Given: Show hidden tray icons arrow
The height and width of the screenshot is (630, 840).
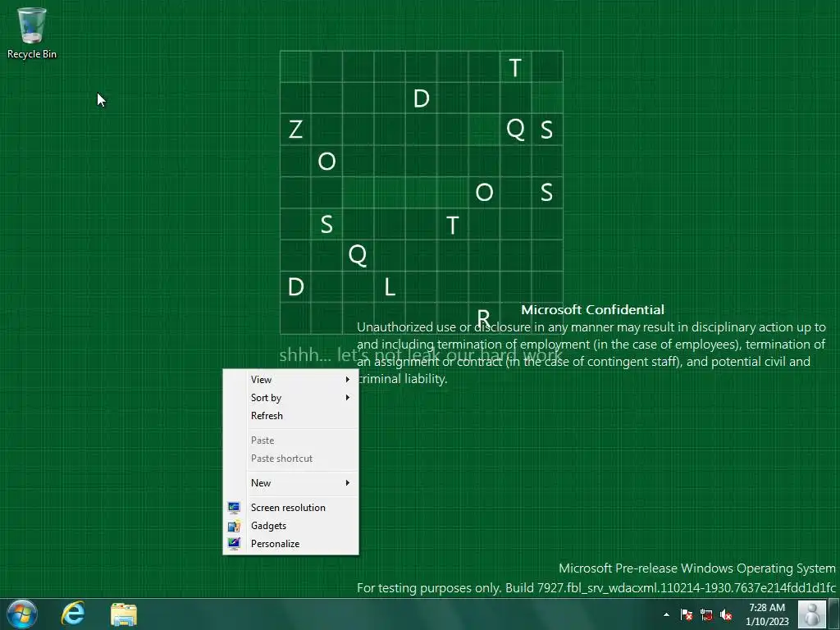Looking at the screenshot, I should (x=666, y=614).
